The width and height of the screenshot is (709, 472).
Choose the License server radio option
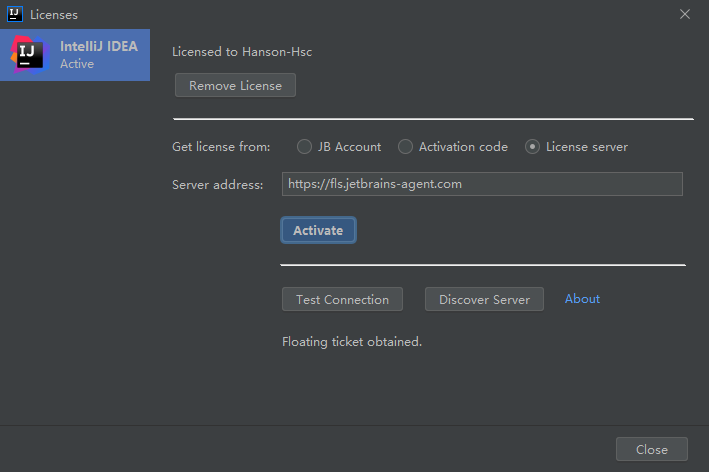click(533, 147)
